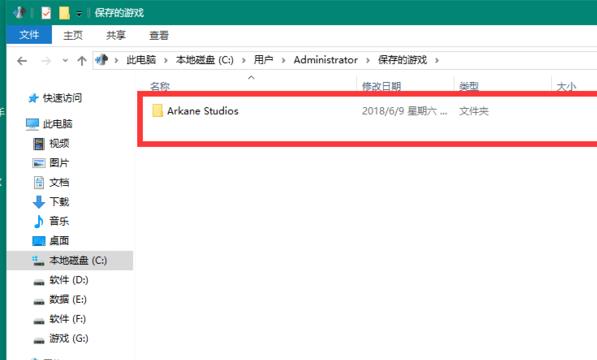The height and width of the screenshot is (360, 597).
Task: Open drive 软件 (D:) in the sidebar
Action: click(x=69, y=280)
